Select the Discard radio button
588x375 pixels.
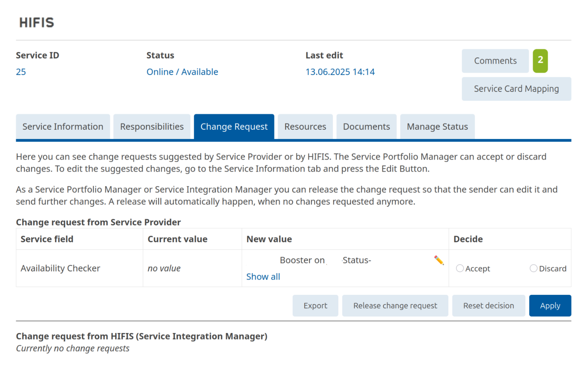534,268
